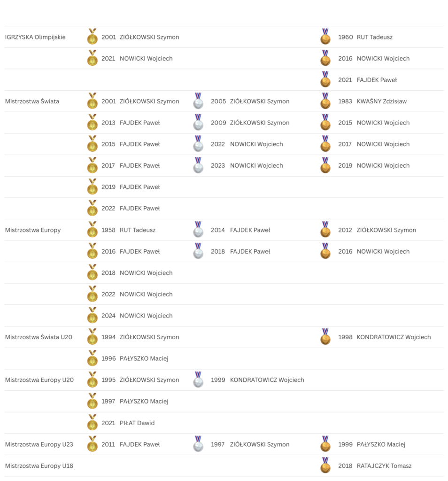
Task: Click gold medal icon beside 2021 PIŁAT Dawid
Action: pyautogui.click(x=93, y=423)
